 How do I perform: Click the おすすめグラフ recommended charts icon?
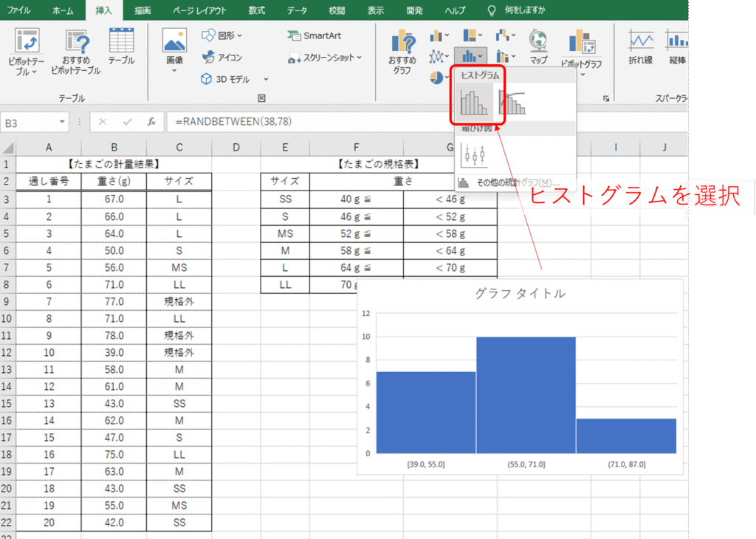tap(402, 52)
